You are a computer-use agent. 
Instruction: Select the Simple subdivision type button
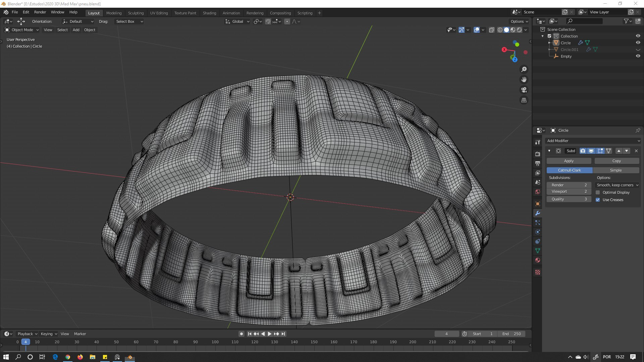(615, 170)
